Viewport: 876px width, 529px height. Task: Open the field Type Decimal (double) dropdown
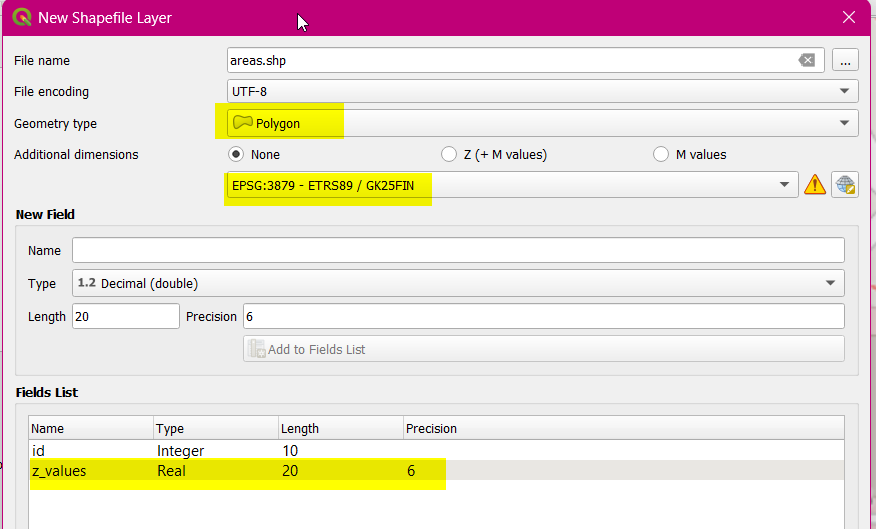(458, 283)
